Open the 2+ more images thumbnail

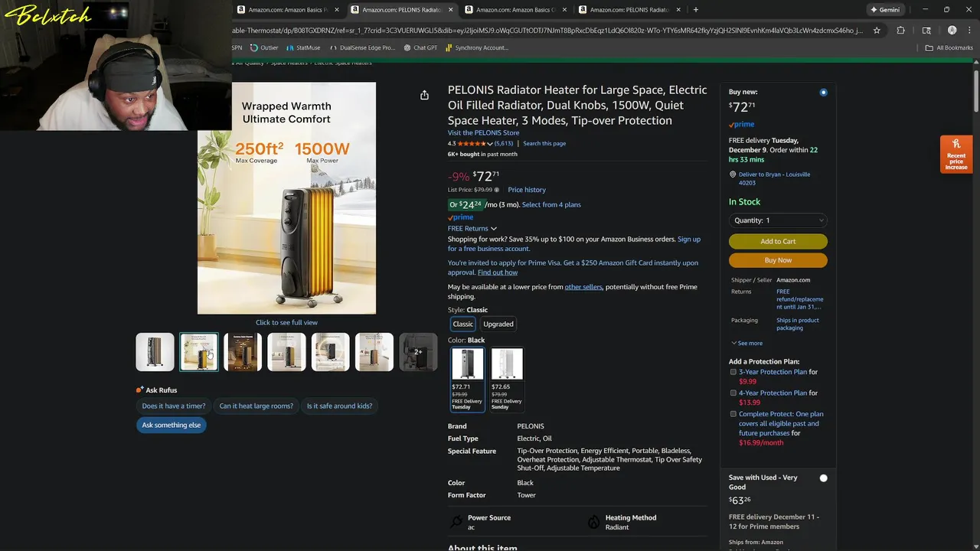click(x=418, y=352)
